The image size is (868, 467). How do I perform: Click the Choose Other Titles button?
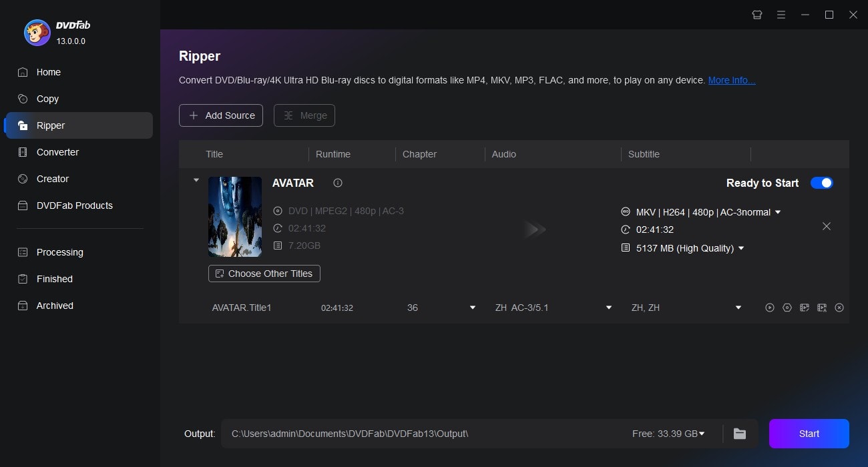[x=264, y=274]
